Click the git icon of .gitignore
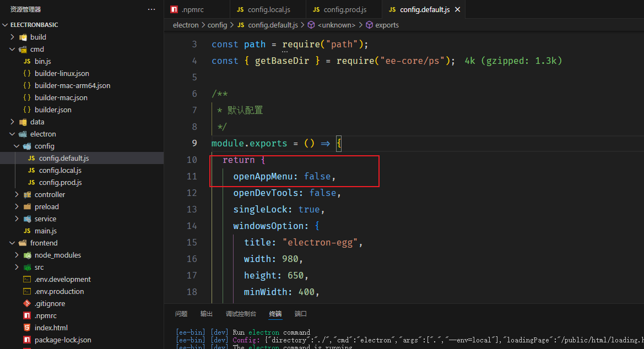The height and width of the screenshot is (349, 644). point(27,303)
